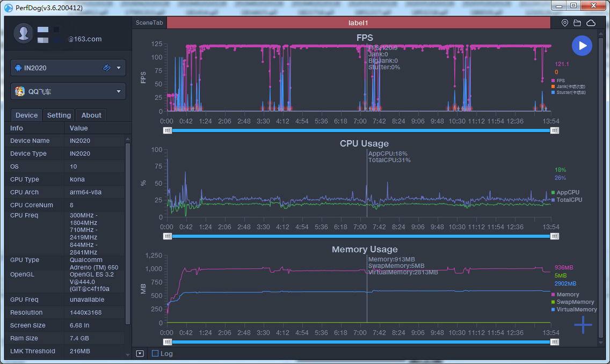The width and height of the screenshot is (610, 364).
Task: Toggle Stutter legend series visibility
Action: coord(568,92)
